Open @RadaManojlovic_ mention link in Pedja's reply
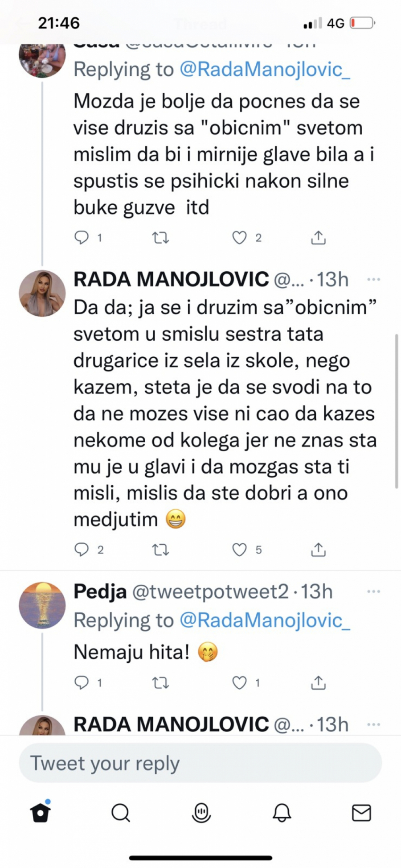The width and height of the screenshot is (401, 868). [265, 620]
